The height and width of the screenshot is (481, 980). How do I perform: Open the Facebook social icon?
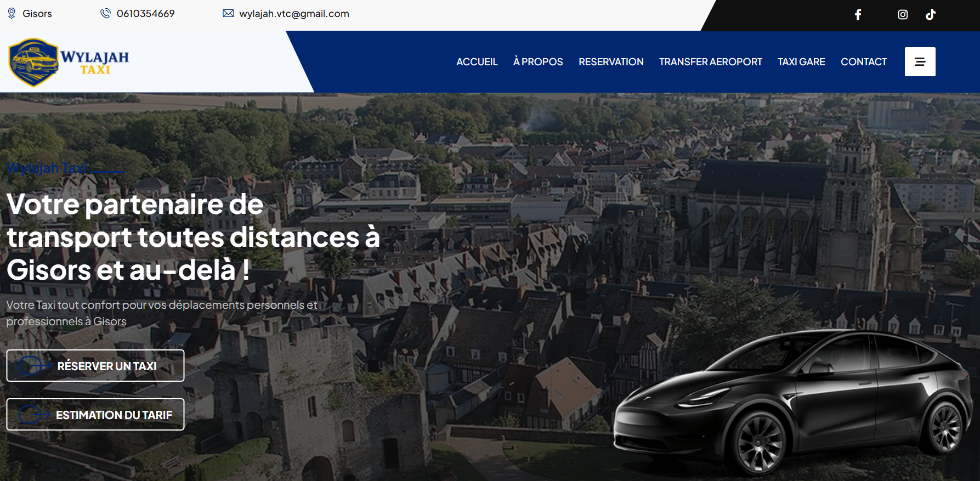pos(858,15)
